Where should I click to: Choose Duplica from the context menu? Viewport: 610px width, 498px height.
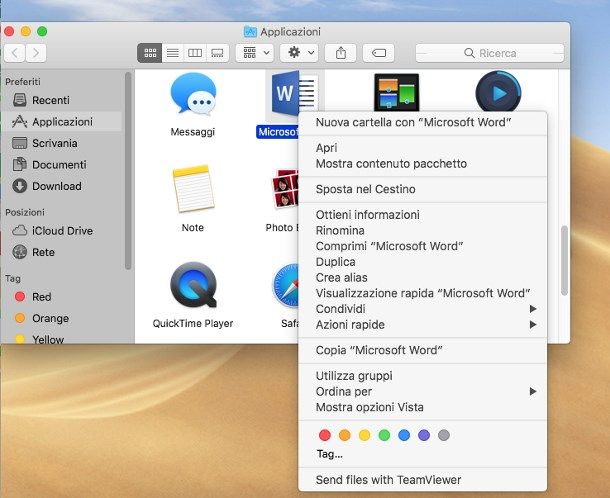click(x=422, y=262)
